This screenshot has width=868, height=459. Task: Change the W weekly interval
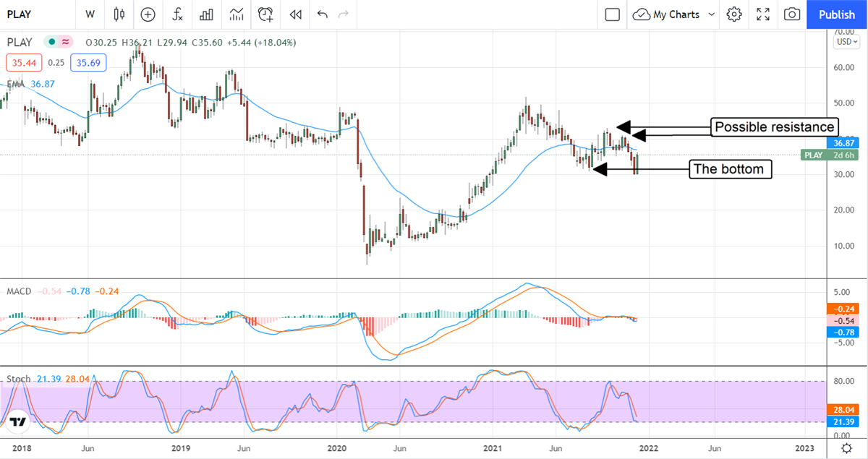(x=90, y=14)
